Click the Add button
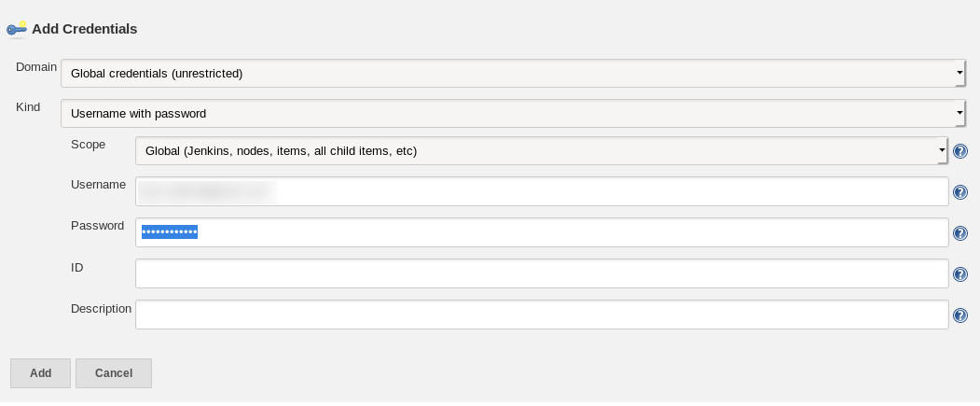This screenshot has width=980, height=406. [x=41, y=372]
